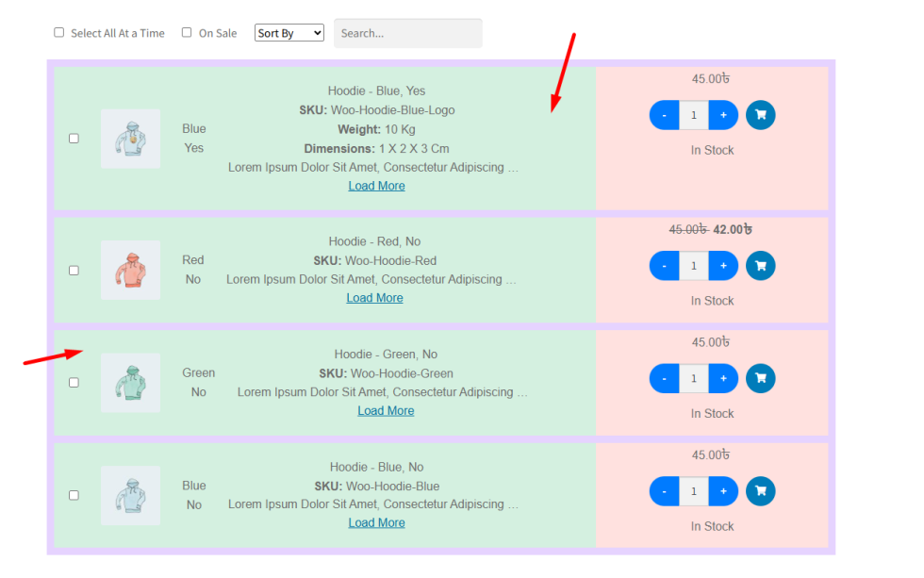Click SKU text Woo-Hoodie-Blue-Logo
924x578 pixels.
click(x=392, y=110)
